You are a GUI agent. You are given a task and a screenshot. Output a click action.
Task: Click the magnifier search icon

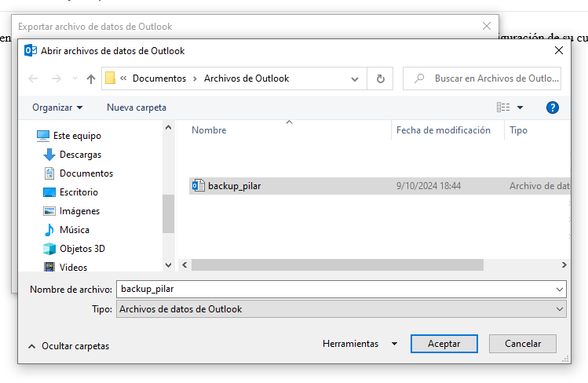pos(419,78)
